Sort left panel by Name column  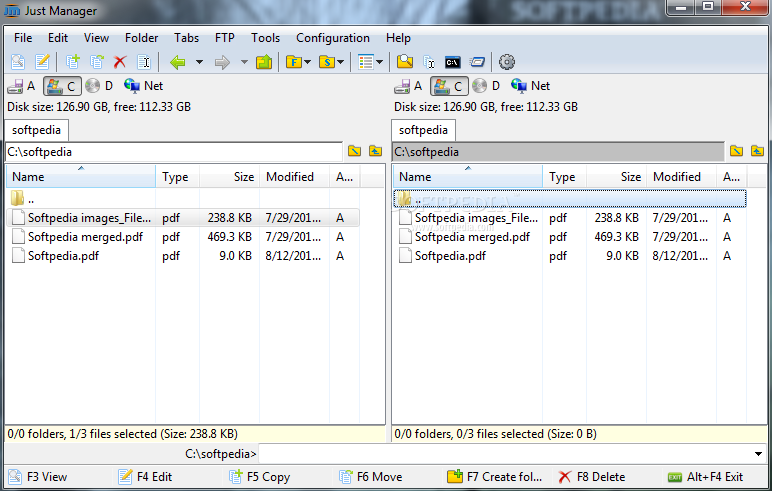click(81, 176)
